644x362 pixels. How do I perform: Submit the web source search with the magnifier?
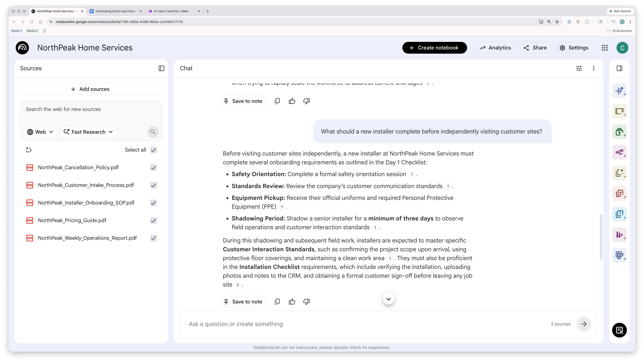click(153, 132)
